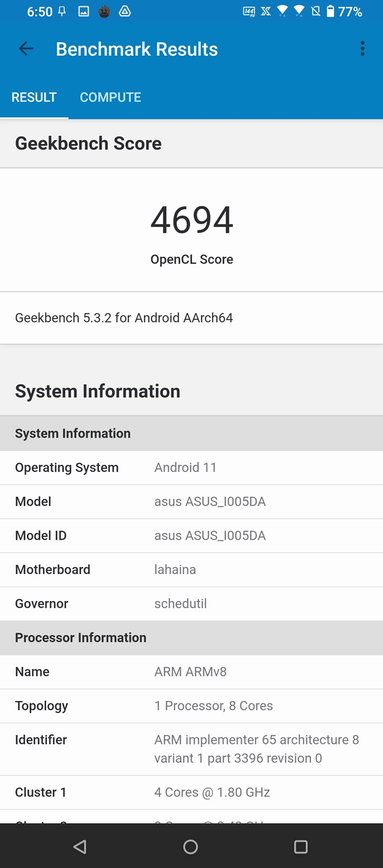383x868 pixels.
Task: Tap the Governor schedutil row
Action: (191, 604)
